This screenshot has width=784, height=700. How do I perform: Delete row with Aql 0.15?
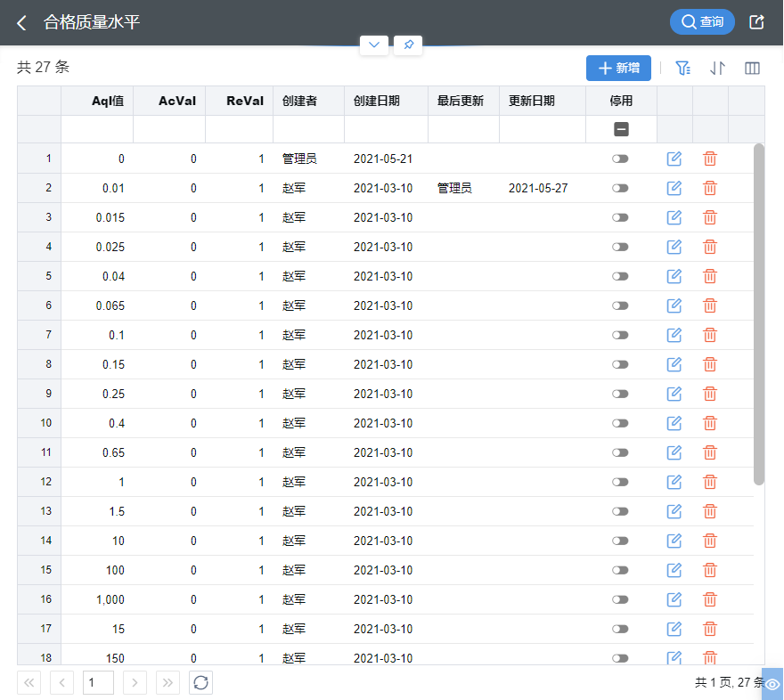point(710,365)
